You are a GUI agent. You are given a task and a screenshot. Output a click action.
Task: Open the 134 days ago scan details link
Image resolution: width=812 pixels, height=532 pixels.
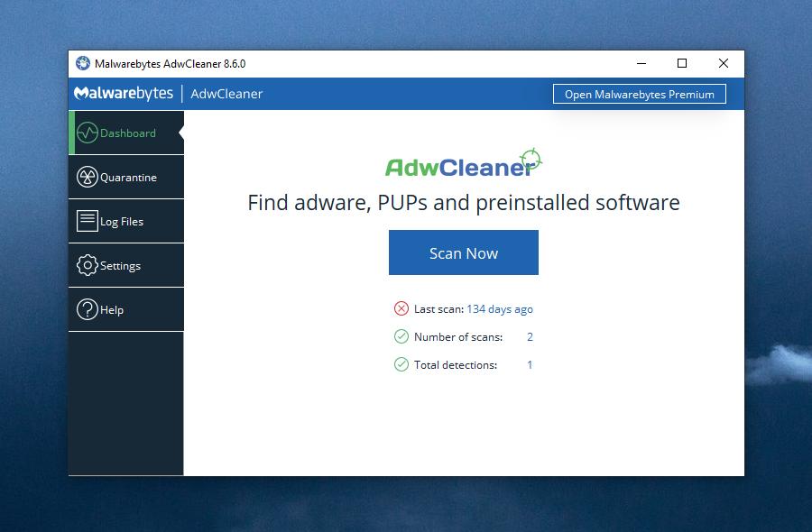point(500,308)
